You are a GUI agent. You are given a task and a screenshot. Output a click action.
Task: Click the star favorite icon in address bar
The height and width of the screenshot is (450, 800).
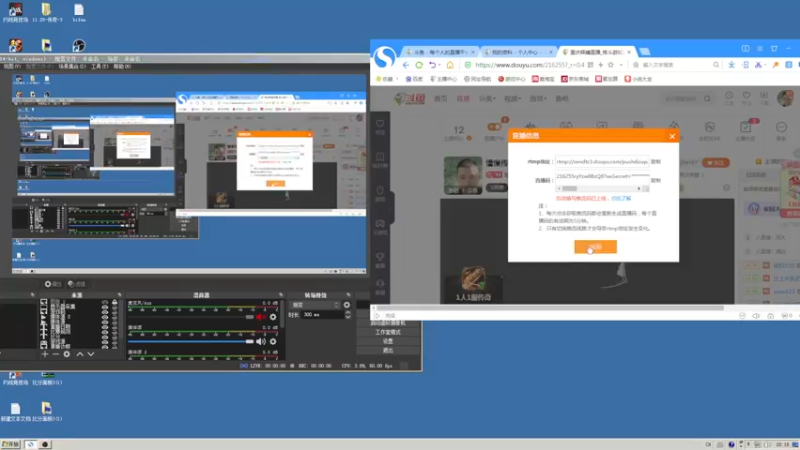(611, 65)
